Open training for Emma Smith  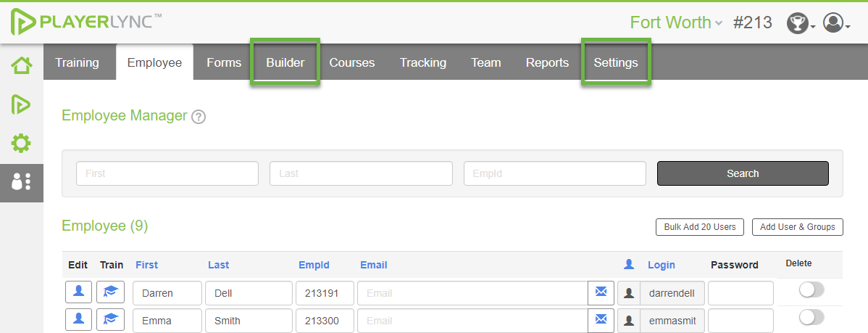(110, 320)
